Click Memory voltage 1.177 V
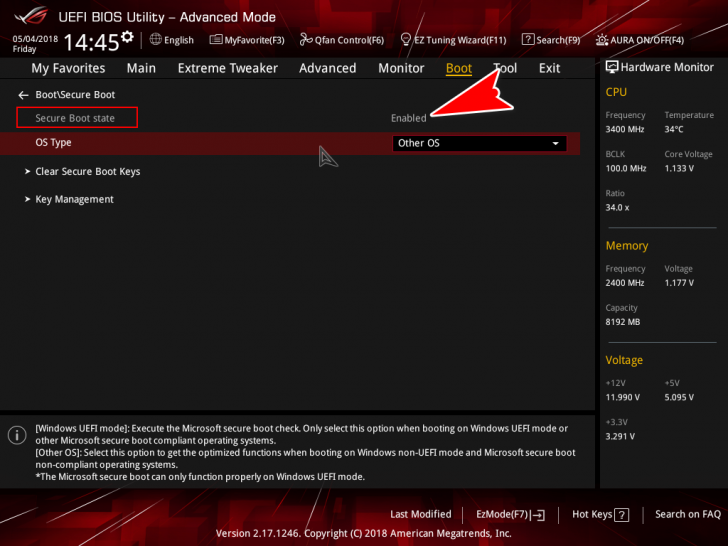Image resolution: width=728 pixels, height=546 pixels. pos(679,283)
